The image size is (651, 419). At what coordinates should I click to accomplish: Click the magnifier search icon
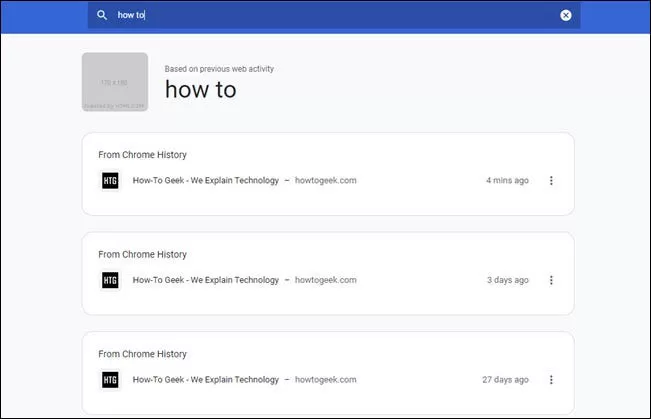click(102, 15)
